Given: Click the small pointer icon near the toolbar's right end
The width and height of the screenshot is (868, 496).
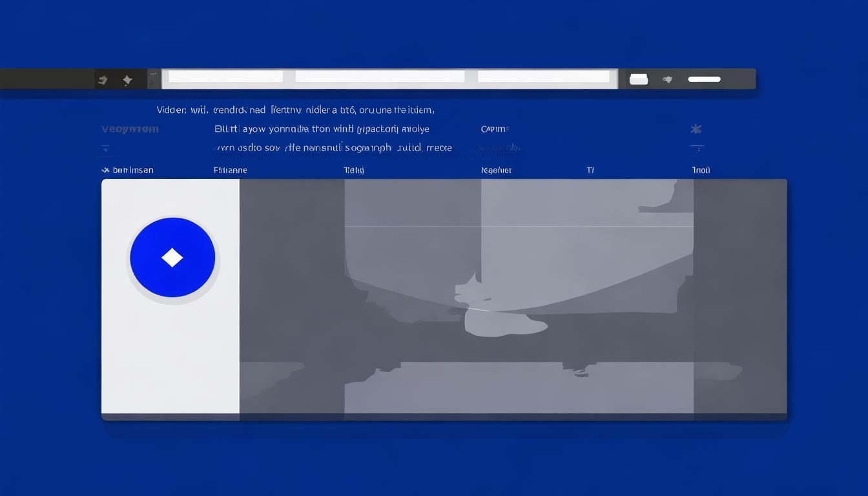Looking at the screenshot, I should [667, 79].
